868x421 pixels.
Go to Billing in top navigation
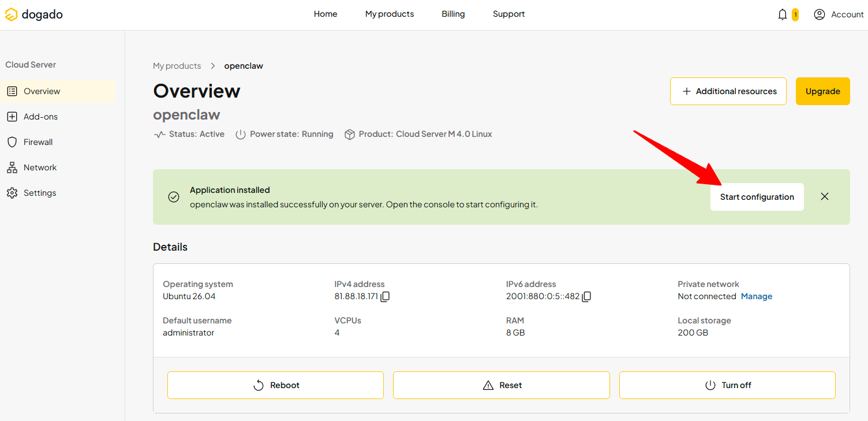tap(453, 14)
